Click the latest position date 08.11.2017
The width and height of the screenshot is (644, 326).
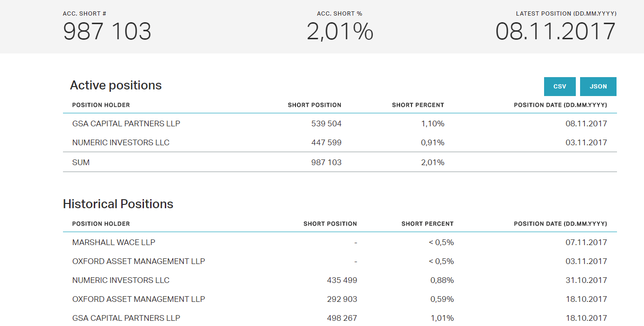click(555, 32)
